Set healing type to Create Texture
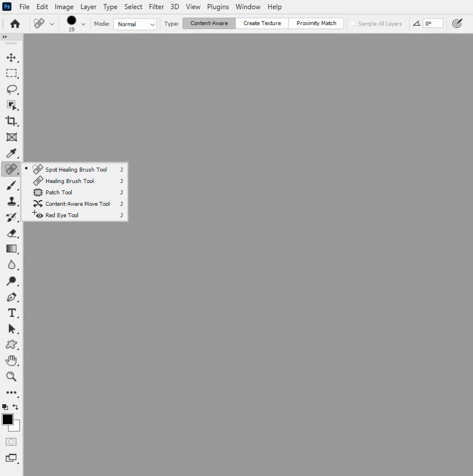The width and height of the screenshot is (473, 476). click(x=262, y=23)
